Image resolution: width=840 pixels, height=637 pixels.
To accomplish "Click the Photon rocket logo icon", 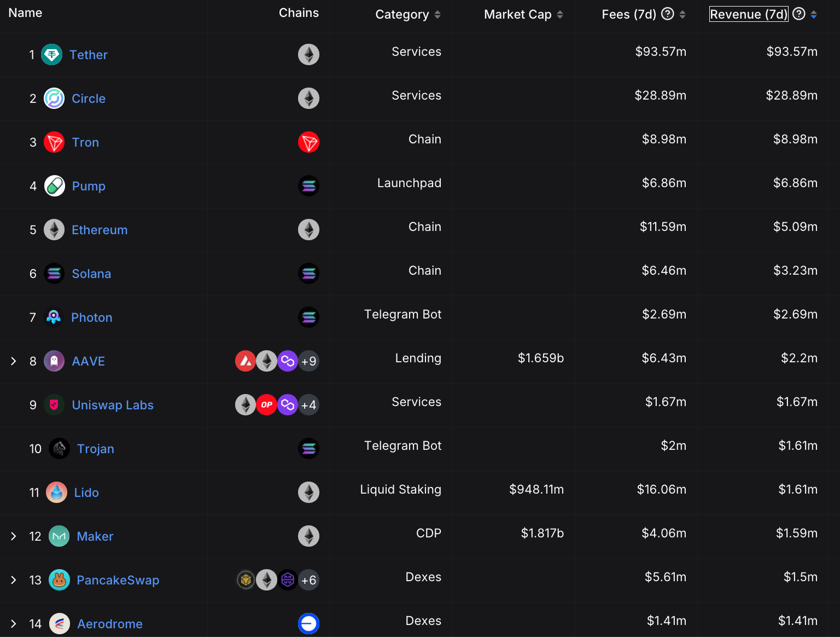I will point(54,317).
